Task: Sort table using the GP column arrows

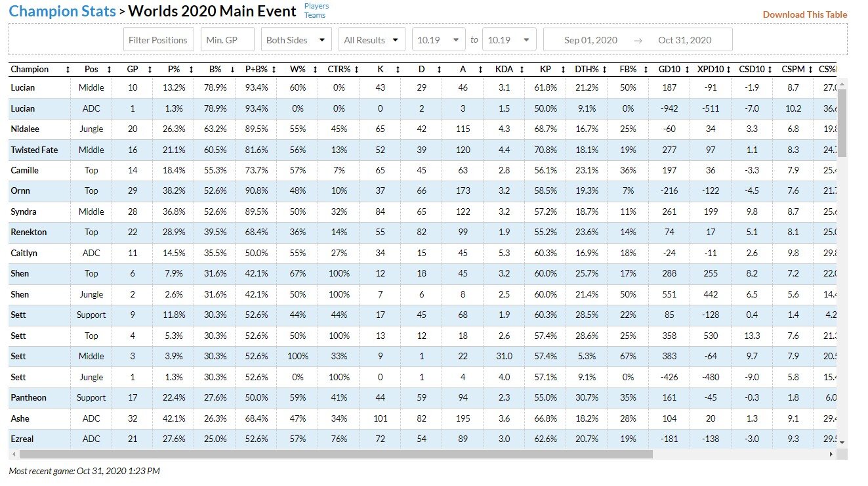Action: (149, 69)
